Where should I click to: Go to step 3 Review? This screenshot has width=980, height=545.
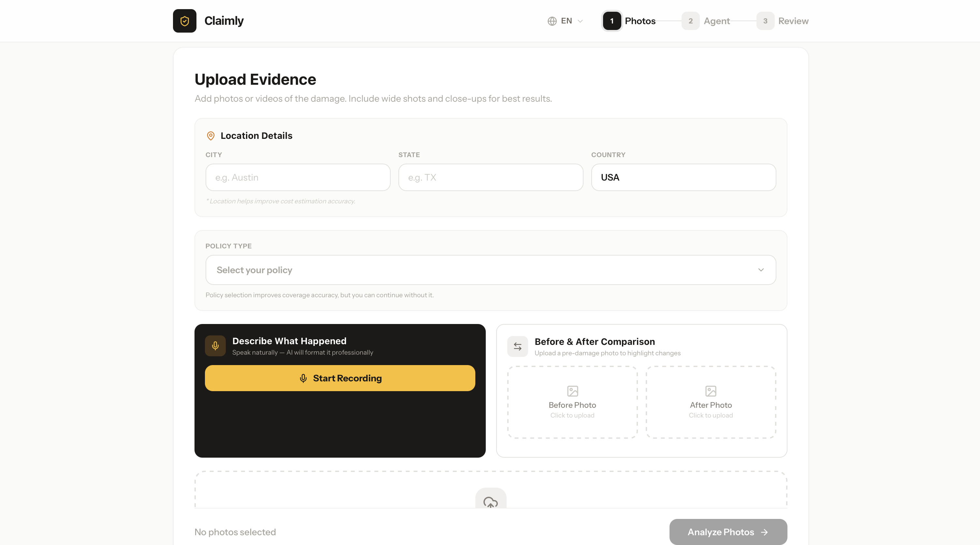point(783,21)
